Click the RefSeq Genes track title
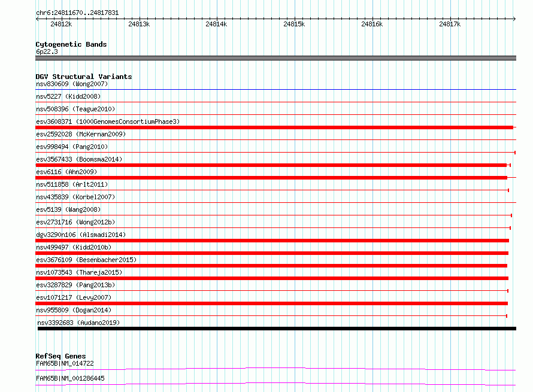Screen dimensions: 533x392 pyautogui.click(x=60, y=356)
